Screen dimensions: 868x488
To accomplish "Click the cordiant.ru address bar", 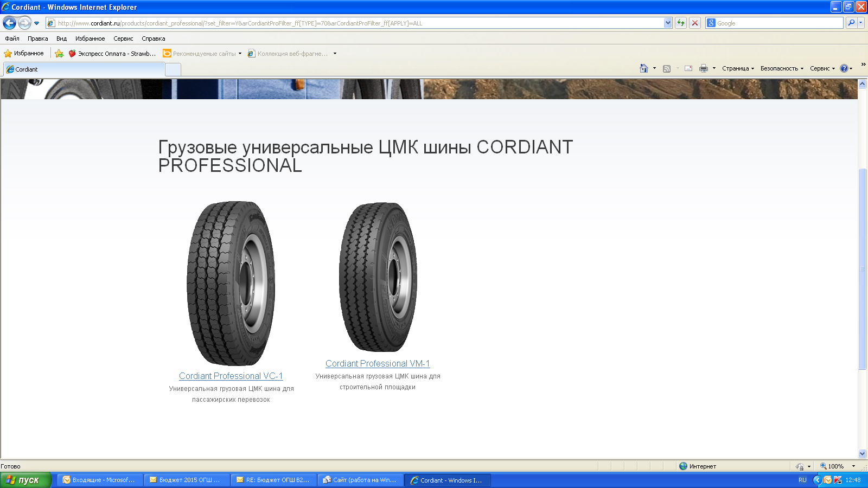I will 355,23.
